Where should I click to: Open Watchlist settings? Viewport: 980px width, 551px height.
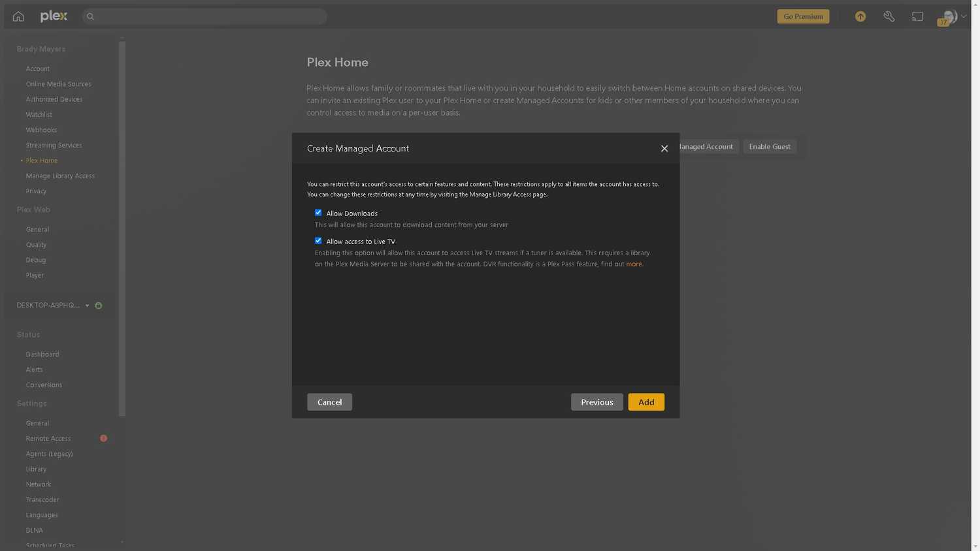pos(39,114)
